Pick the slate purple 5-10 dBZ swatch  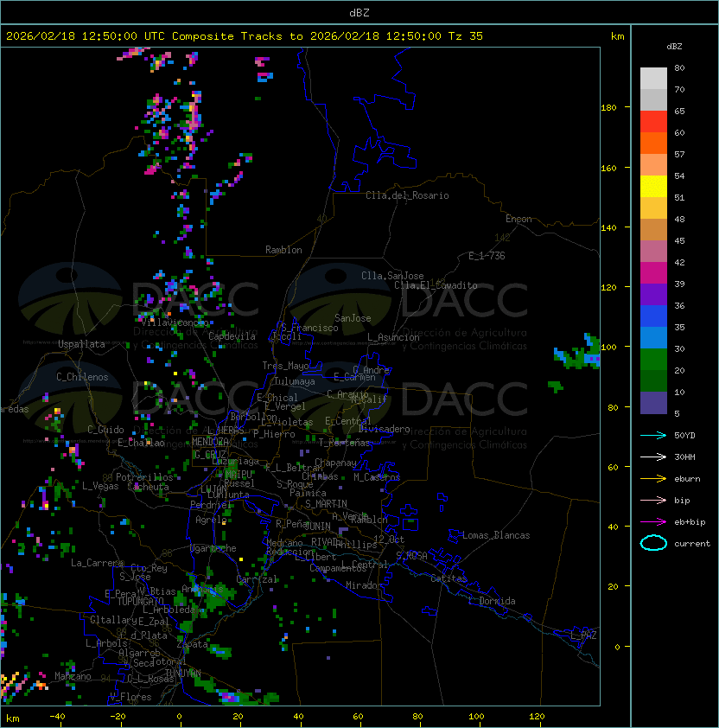[653, 403]
